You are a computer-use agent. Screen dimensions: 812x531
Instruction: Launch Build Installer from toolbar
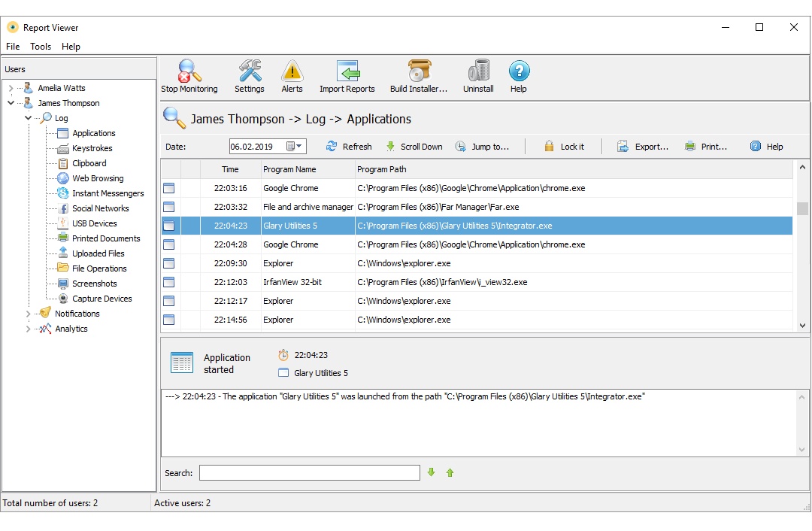tap(419, 72)
